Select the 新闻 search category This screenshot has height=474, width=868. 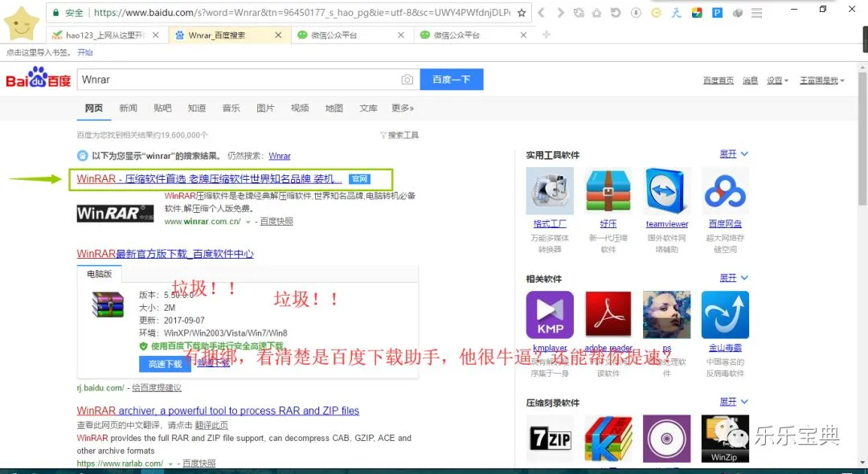point(128,108)
